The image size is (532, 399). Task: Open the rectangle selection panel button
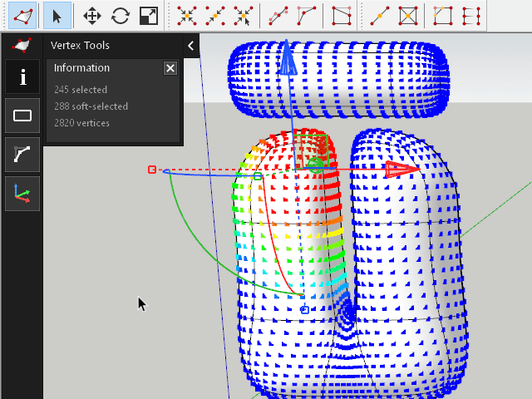(22, 116)
